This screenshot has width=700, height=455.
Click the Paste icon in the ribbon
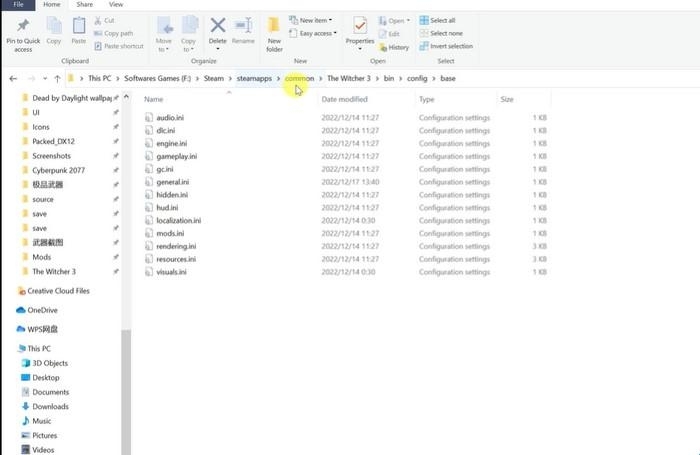(x=79, y=26)
